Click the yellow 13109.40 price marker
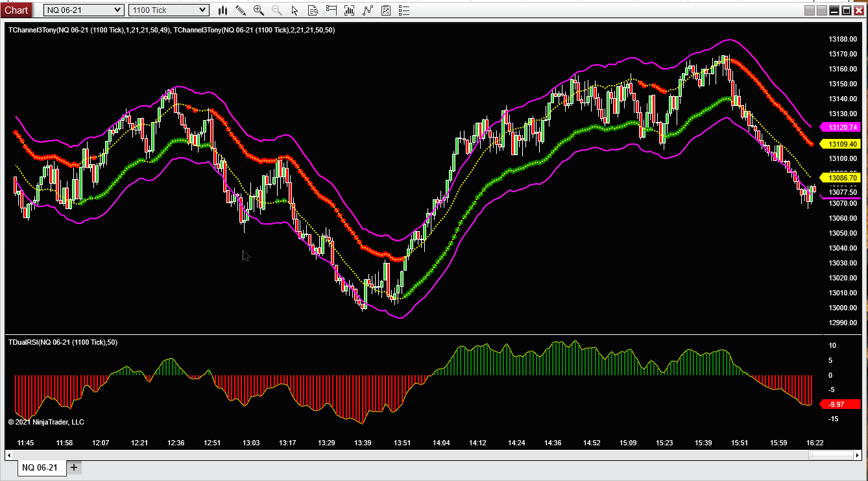The width and height of the screenshot is (868, 481). coord(840,144)
